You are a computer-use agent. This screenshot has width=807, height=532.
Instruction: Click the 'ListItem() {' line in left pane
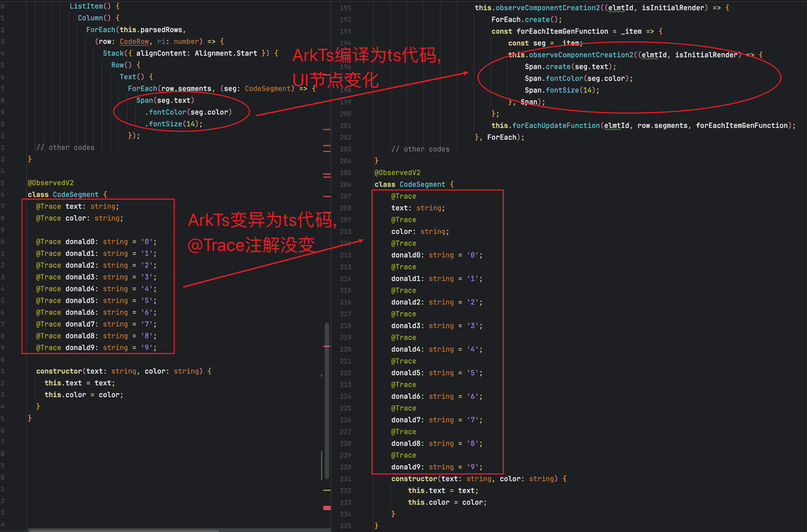click(x=94, y=6)
